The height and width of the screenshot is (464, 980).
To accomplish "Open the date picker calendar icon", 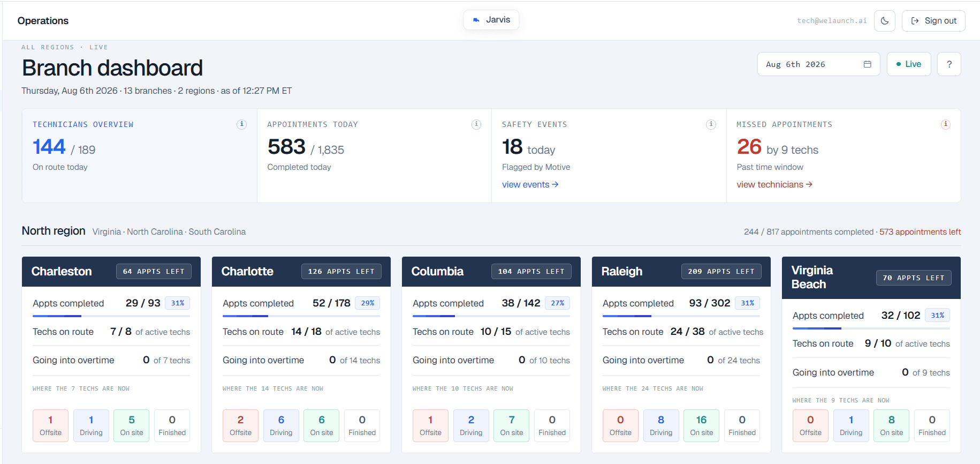I will coord(867,64).
